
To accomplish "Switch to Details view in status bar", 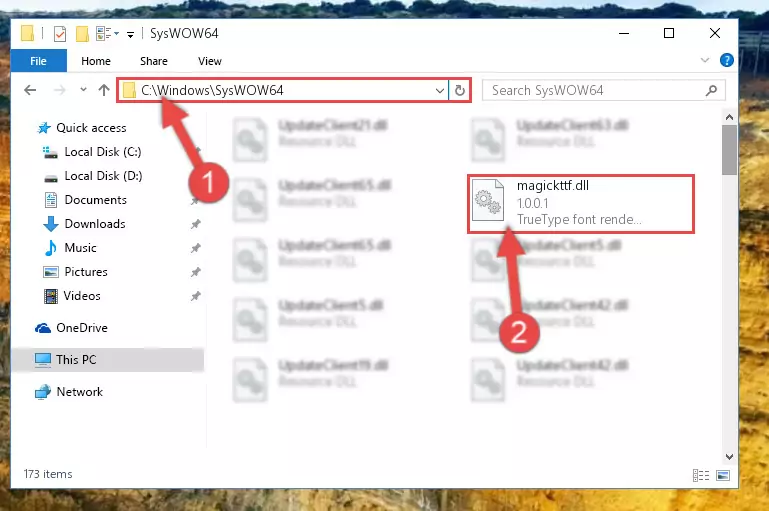I will coord(701,475).
